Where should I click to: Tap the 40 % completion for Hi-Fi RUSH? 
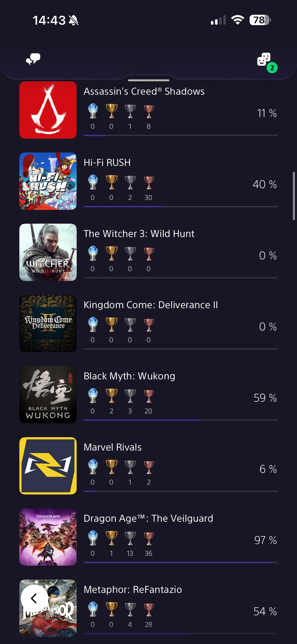[x=265, y=184]
